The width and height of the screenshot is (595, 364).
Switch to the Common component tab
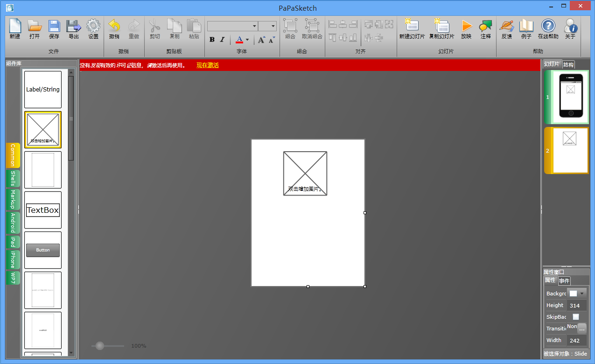click(13, 155)
